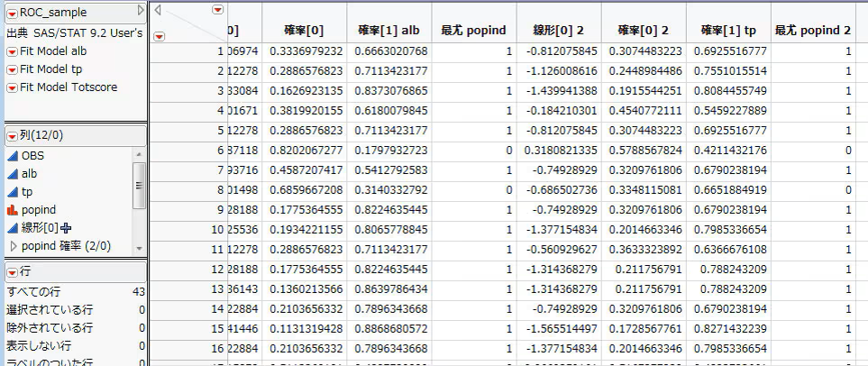Viewport: 868px width, 366px height.
Task: Open the 列(12/0) columns panel menu
Action: [x=13, y=136]
